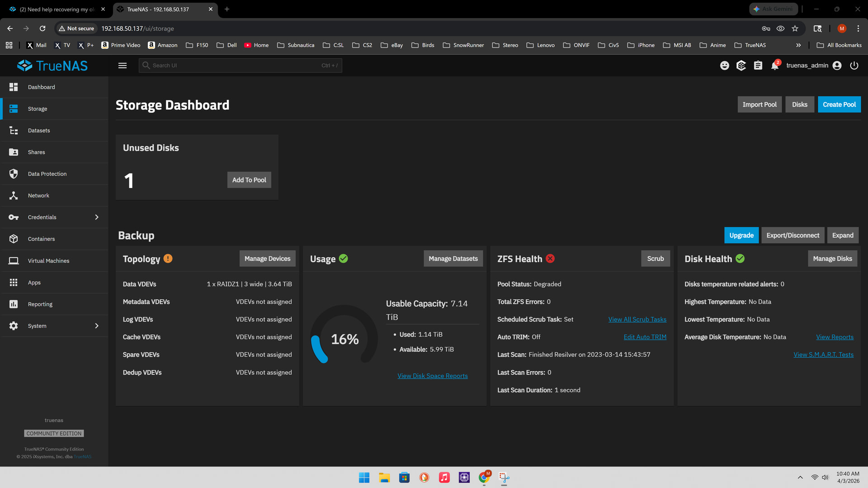Show all bookmarks overflow chevron
The width and height of the screenshot is (868, 488).
pos(798,45)
